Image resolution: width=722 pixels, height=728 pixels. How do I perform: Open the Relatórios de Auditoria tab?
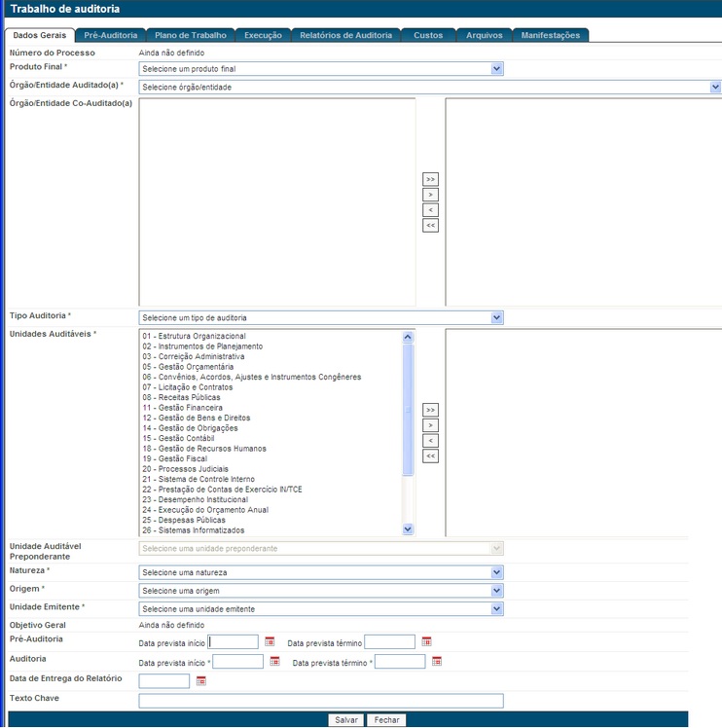click(x=344, y=35)
